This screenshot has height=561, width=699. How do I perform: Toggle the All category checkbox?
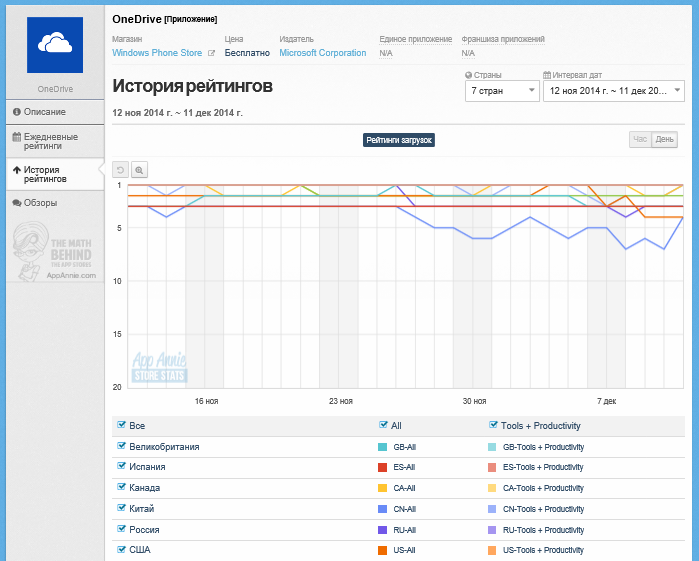[383, 425]
